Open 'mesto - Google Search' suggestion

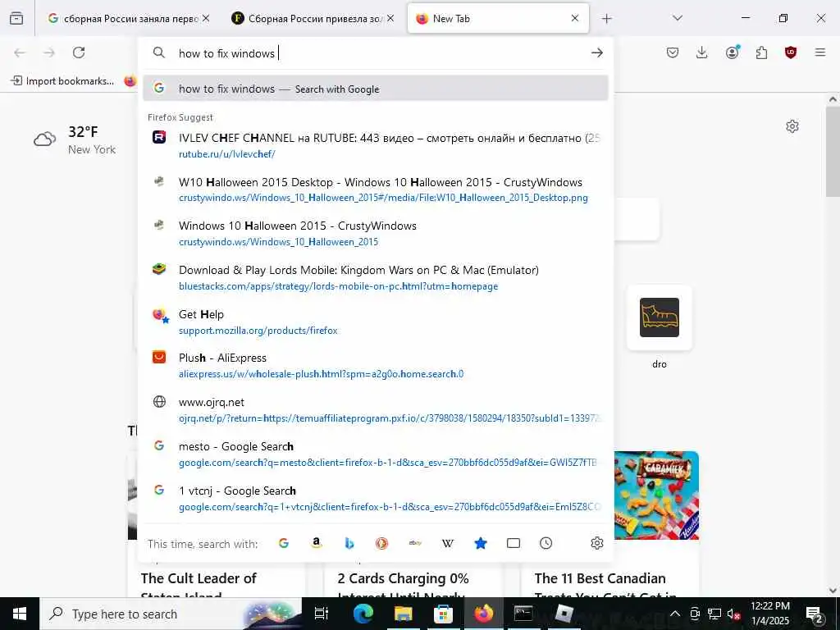coord(375,454)
